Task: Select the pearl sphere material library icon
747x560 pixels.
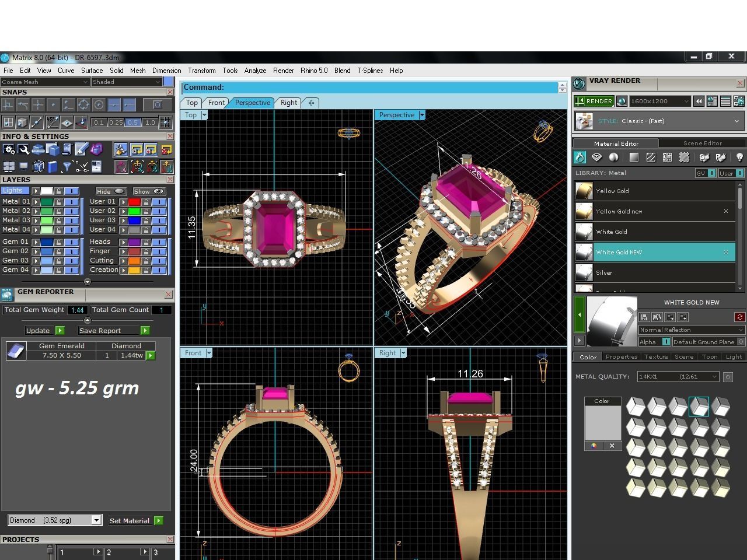Action: [x=613, y=157]
